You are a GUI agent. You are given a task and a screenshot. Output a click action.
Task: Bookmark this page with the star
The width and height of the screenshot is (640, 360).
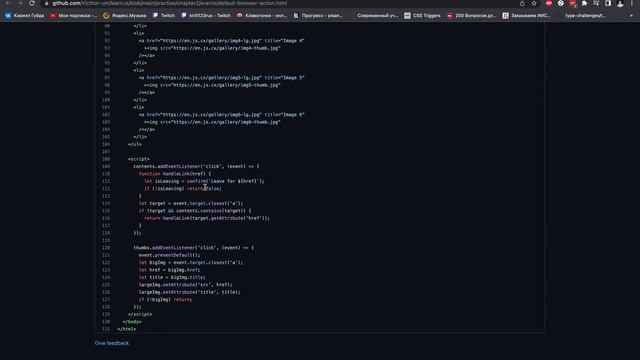534,3
